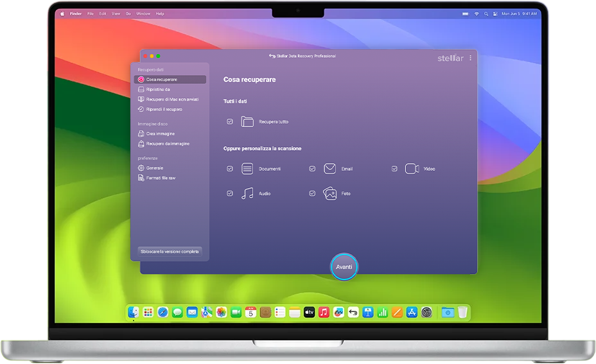Open the Downloads folder in dock
The width and height of the screenshot is (596, 364).
tap(448, 313)
